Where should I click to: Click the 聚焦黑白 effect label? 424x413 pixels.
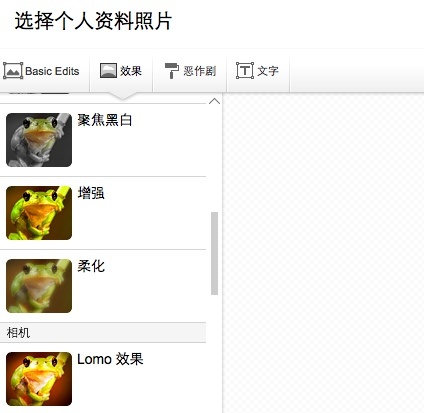pyautogui.click(x=105, y=120)
